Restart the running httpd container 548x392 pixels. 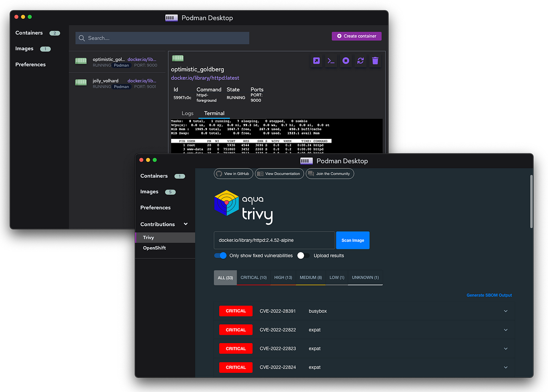point(360,60)
